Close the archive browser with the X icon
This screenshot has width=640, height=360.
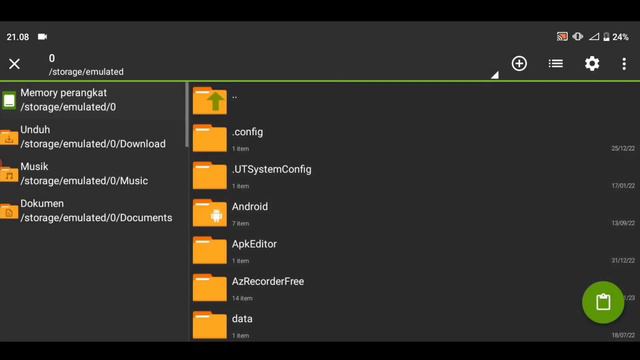pyautogui.click(x=14, y=64)
